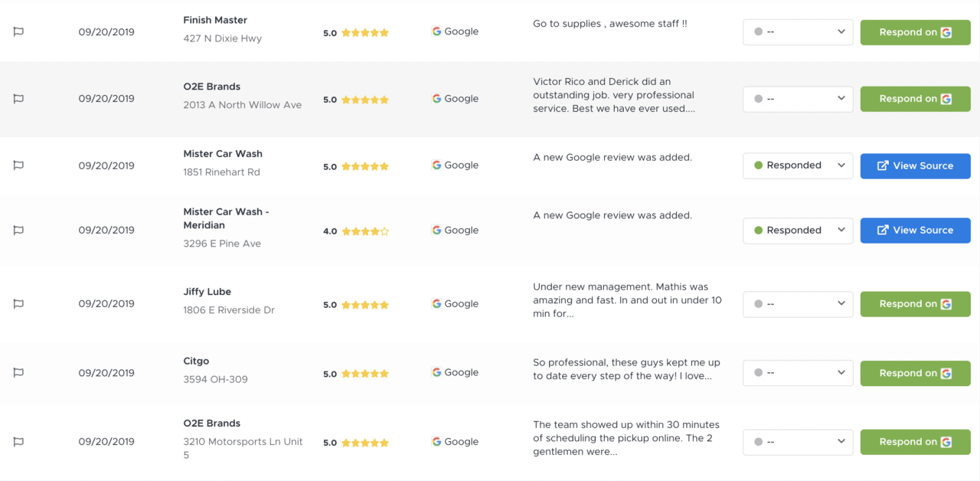Click View Source for Mister Car Wash - Meridian

click(915, 230)
